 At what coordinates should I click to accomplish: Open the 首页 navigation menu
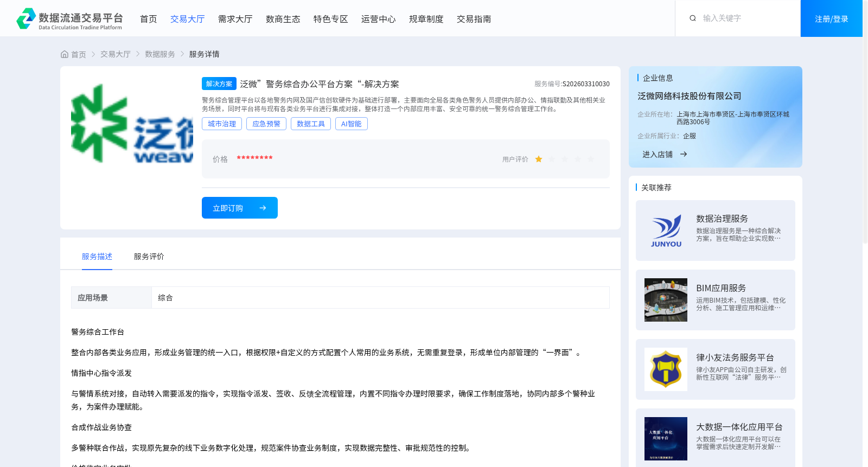pos(149,19)
